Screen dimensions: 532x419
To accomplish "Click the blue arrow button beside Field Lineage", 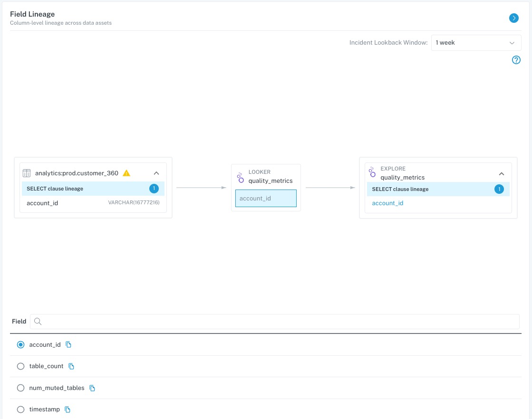I will pyautogui.click(x=513, y=18).
